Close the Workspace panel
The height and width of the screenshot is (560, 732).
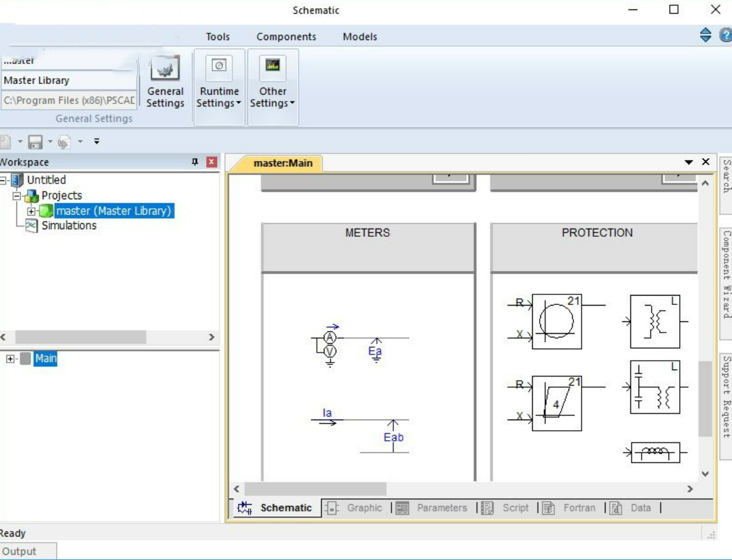(x=212, y=162)
